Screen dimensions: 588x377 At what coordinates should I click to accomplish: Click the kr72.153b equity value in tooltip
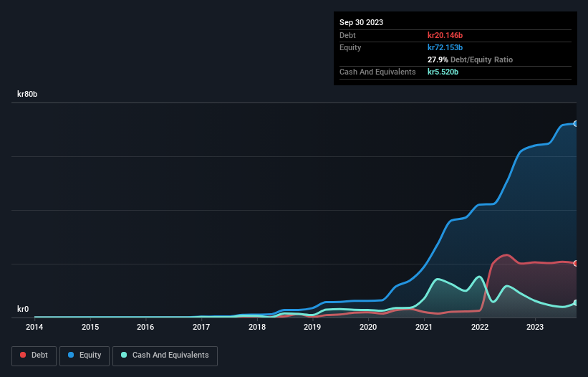coord(445,47)
